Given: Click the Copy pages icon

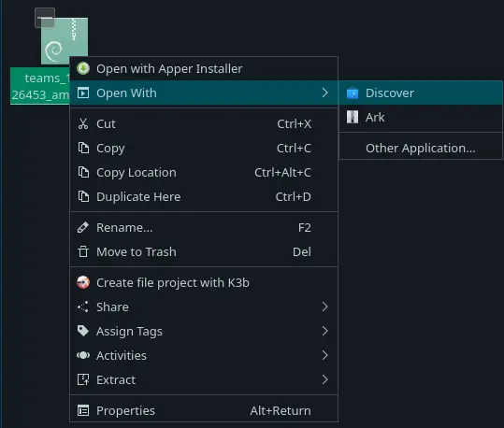Looking at the screenshot, I should point(83,149).
